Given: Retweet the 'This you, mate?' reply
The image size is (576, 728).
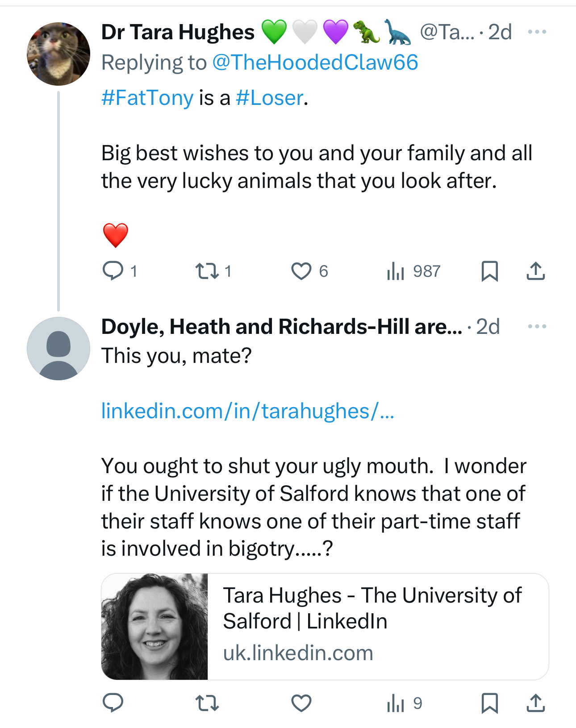Looking at the screenshot, I should [x=208, y=703].
